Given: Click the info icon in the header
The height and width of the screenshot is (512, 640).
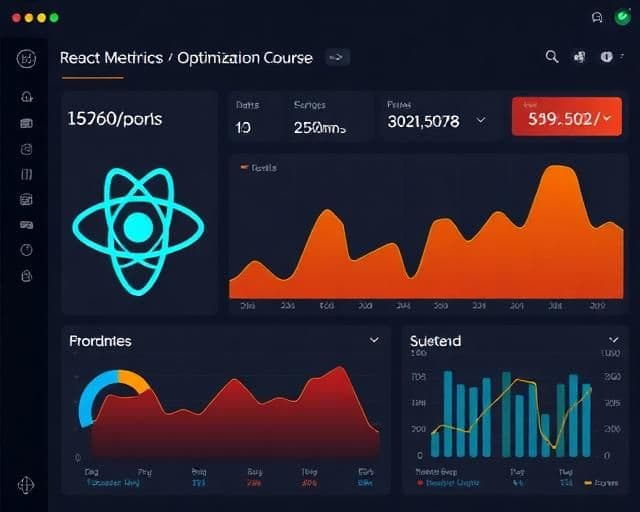Looking at the screenshot, I should pos(607,57).
